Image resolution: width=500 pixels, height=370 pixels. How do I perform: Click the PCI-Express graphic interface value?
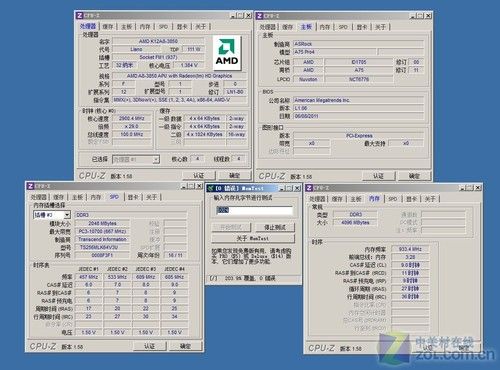(x=359, y=136)
